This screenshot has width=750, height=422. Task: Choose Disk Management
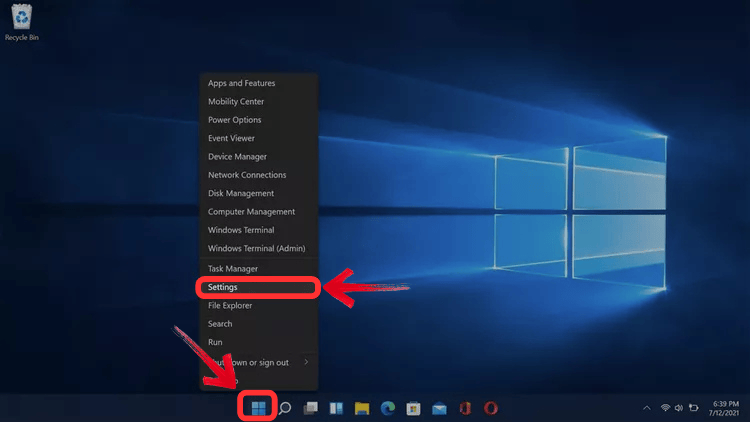point(259,193)
